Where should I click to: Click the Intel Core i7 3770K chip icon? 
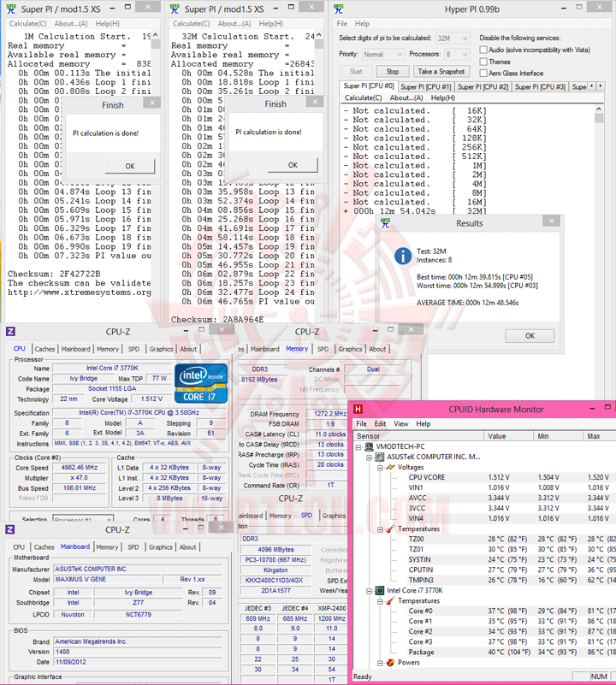point(380,591)
